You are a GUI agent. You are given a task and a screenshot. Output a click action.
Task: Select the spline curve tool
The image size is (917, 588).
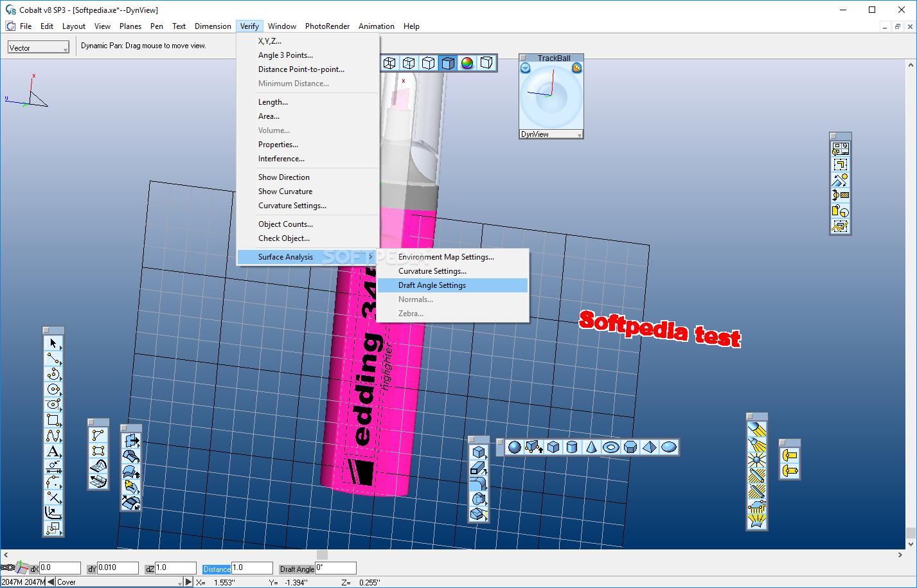click(53, 436)
